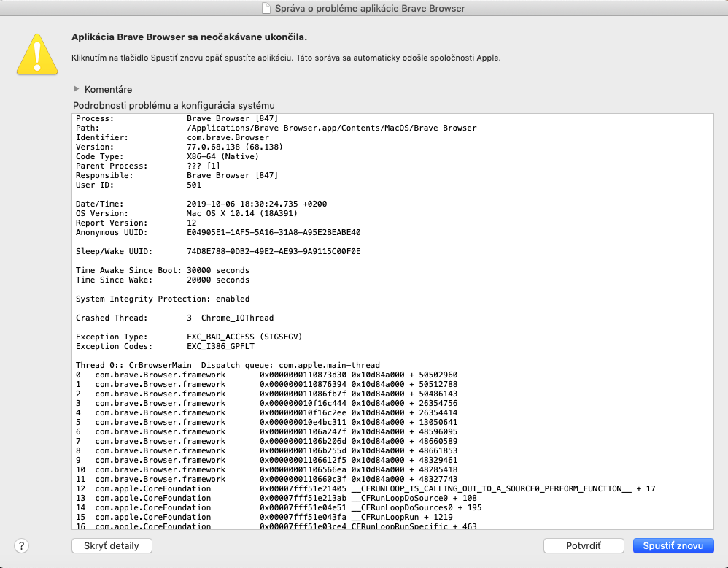The height and width of the screenshot is (568, 728).
Task: Click the heading 'Aplikácia Brave Browser sa neočakávane ukončila.'
Action: pyautogui.click(x=189, y=37)
